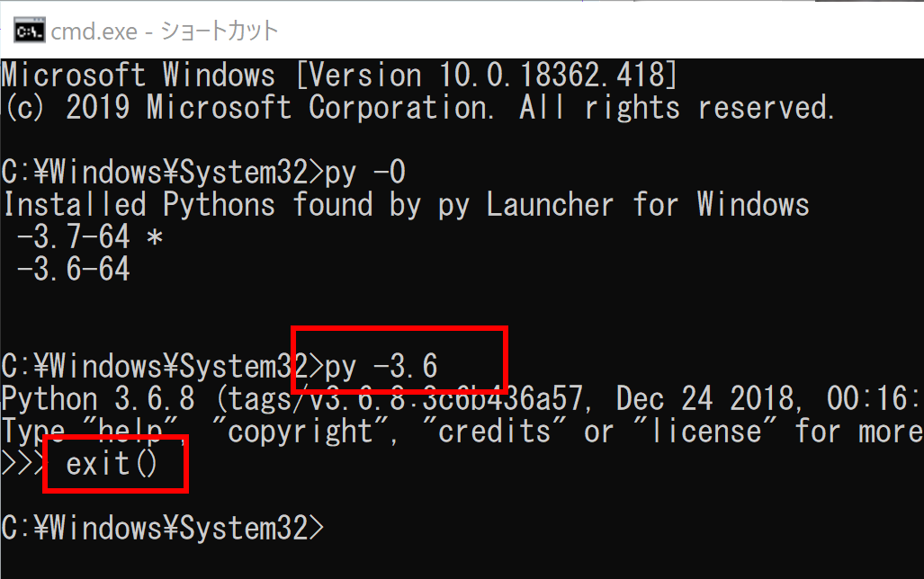This screenshot has width=924, height=579.
Task: Click the '-3.6-64' version line
Action: pos(73,269)
